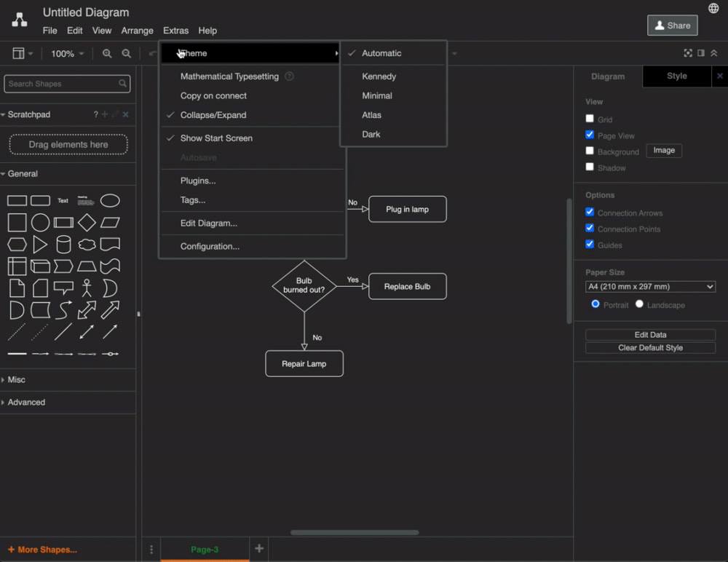Click the Search Shapes input field

pos(67,84)
